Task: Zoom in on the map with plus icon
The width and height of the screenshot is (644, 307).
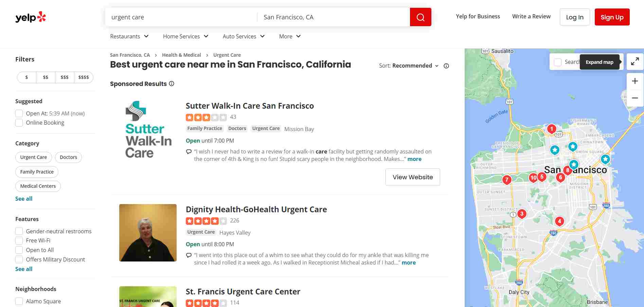Action: click(634, 81)
